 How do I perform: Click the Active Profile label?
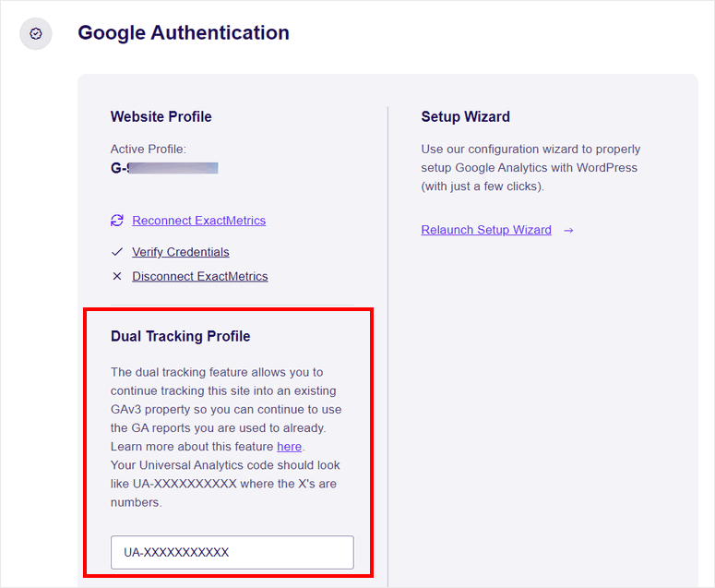tap(148, 150)
